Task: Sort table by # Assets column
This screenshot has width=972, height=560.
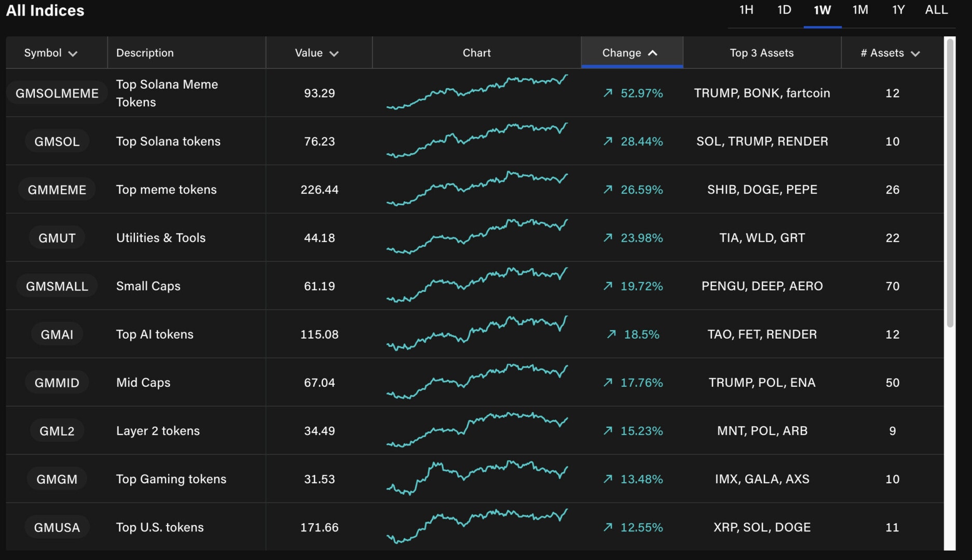Action: click(x=890, y=53)
